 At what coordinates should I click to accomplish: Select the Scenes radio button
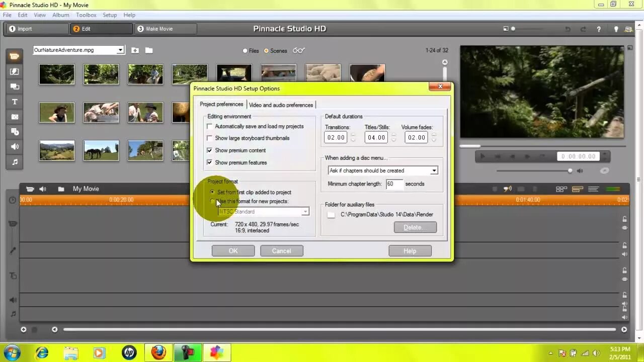click(x=267, y=51)
